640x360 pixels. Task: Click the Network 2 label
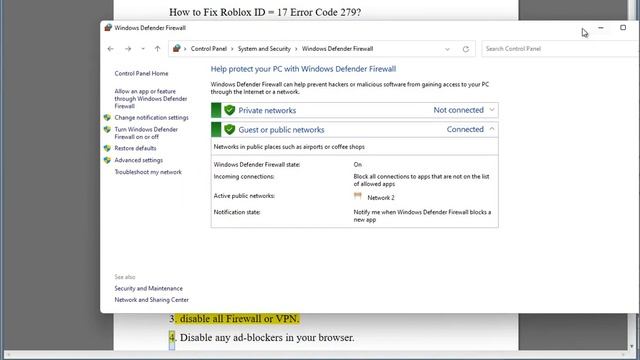click(x=381, y=198)
